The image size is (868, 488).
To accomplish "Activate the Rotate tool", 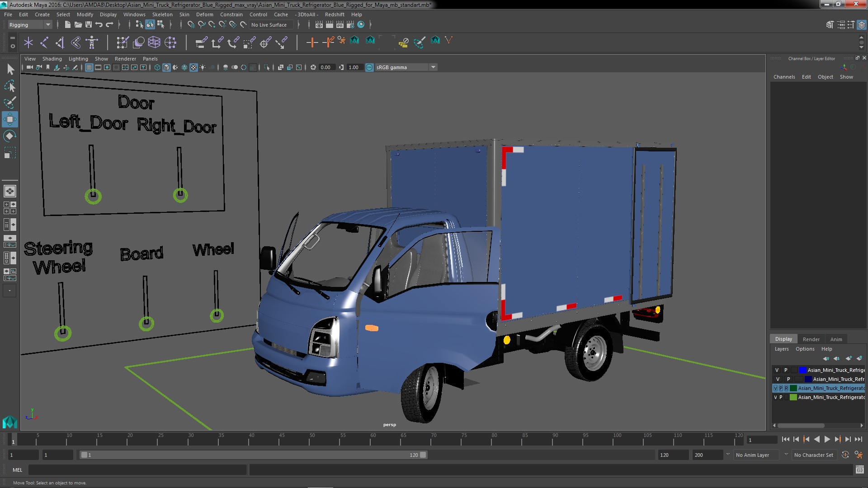I will click(x=9, y=136).
